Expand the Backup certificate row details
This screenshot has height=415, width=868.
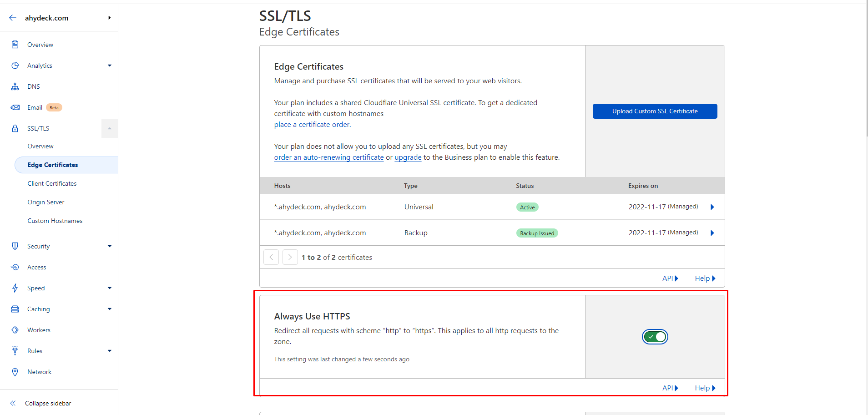712,233
